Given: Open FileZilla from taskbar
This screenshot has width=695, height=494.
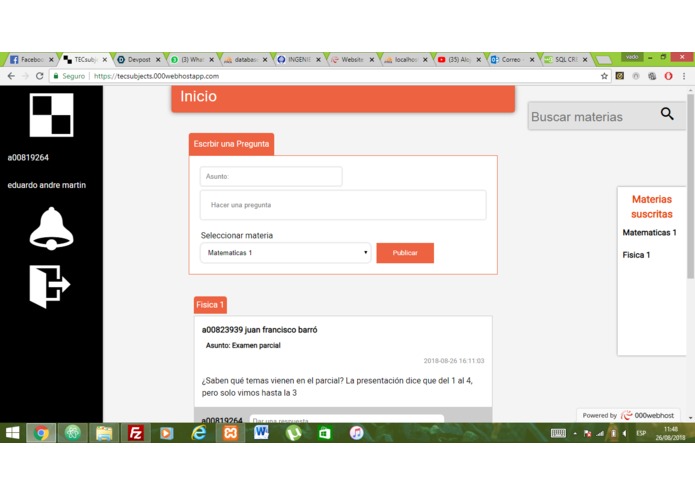Looking at the screenshot, I should tap(136, 433).
